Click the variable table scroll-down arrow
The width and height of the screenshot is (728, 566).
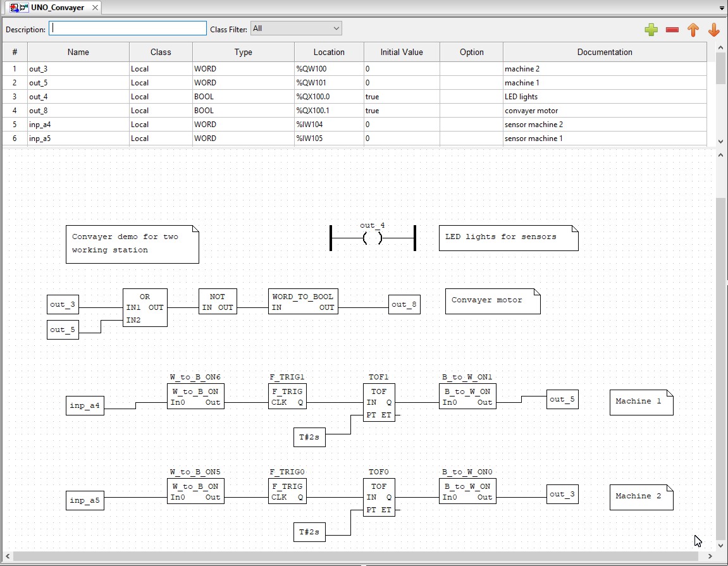720,142
